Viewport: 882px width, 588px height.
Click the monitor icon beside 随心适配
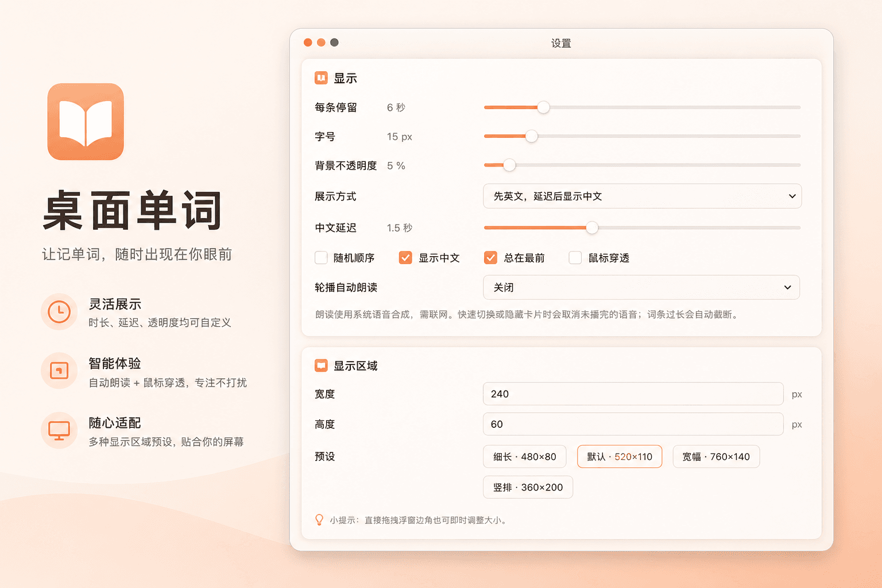click(x=59, y=430)
